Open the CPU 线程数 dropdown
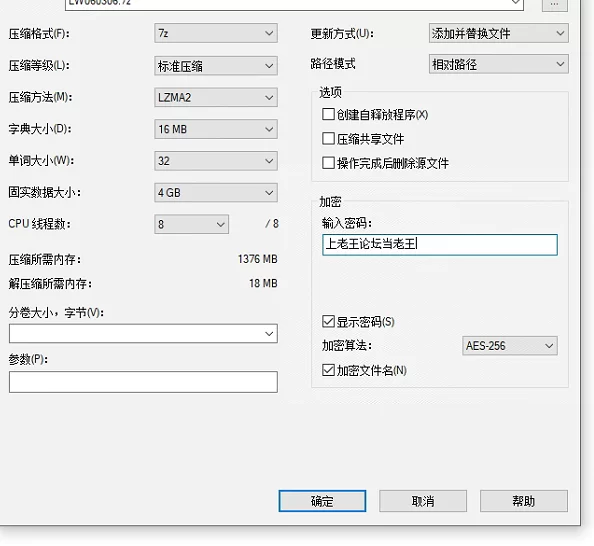 pos(191,224)
